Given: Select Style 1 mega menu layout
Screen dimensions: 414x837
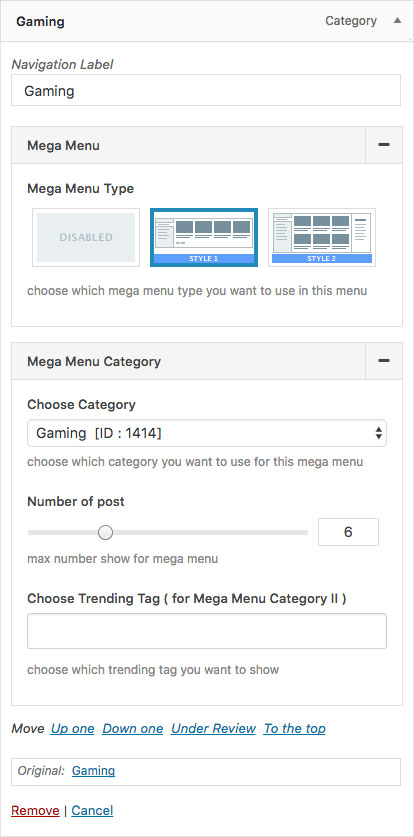Looking at the screenshot, I should (204, 238).
